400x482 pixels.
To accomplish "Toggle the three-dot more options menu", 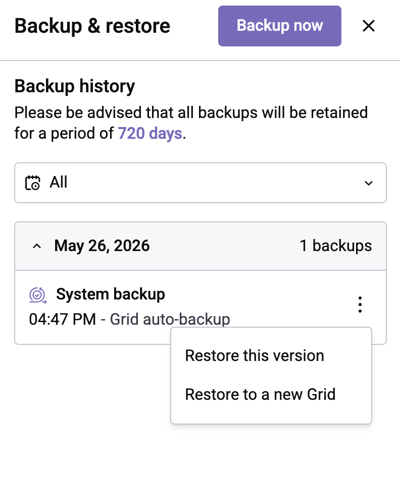I will 360,304.
